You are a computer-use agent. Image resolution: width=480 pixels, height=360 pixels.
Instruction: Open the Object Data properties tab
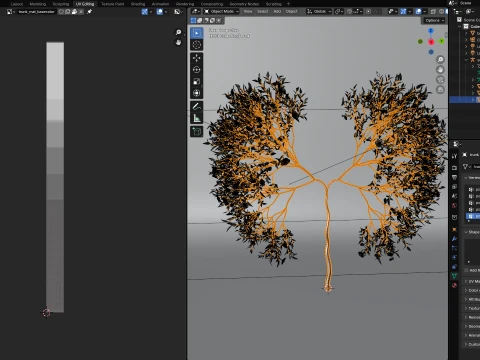[454, 276]
